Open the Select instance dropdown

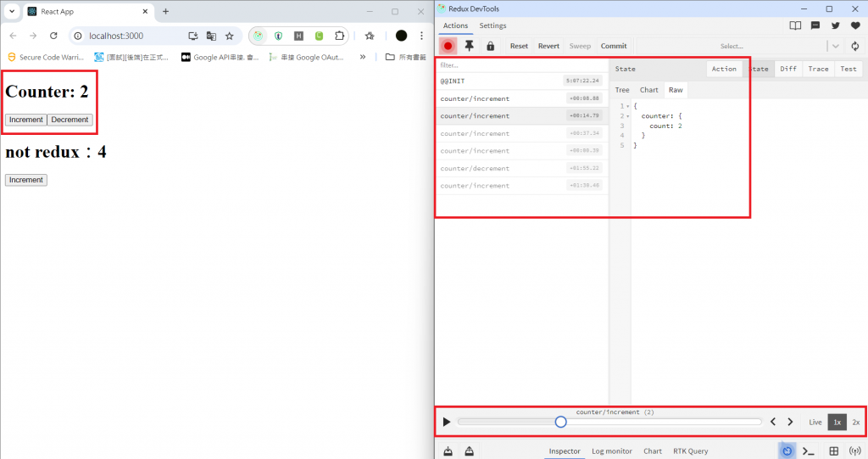741,46
